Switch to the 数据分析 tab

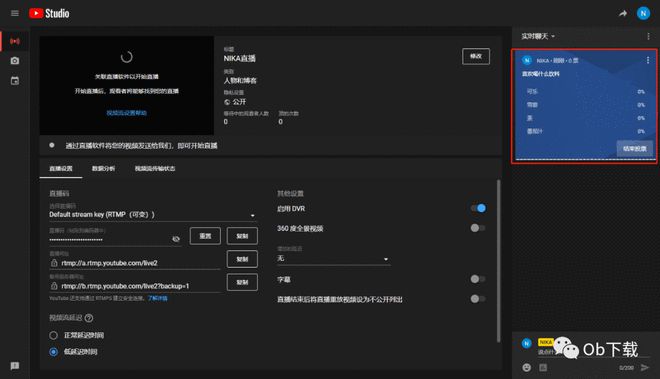click(104, 168)
